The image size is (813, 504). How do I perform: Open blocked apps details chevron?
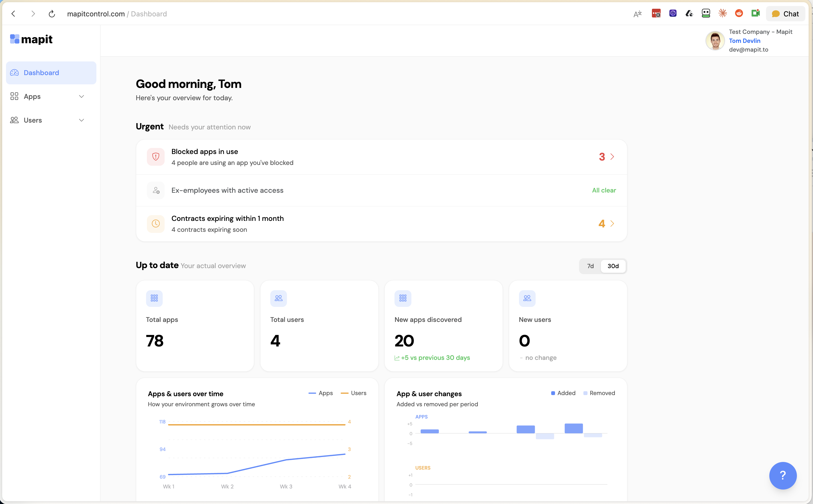coord(612,157)
